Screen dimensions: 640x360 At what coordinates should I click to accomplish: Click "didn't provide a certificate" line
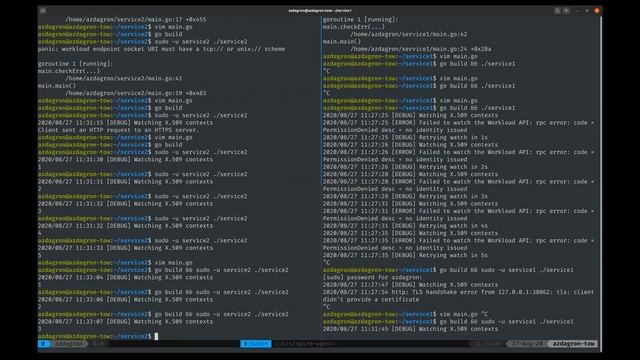[x=371, y=299]
